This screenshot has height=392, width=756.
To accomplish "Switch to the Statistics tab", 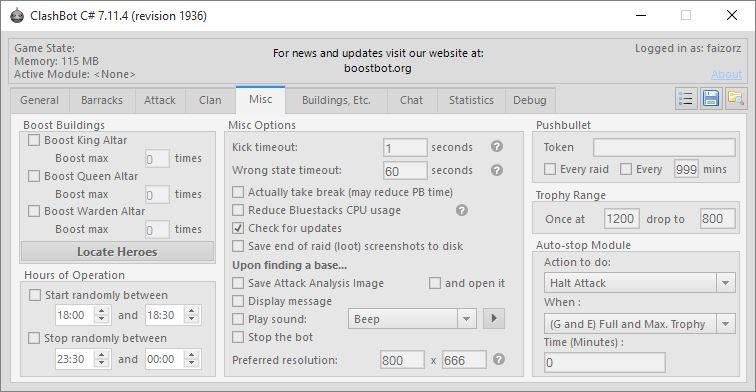I will pyautogui.click(x=471, y=100).
